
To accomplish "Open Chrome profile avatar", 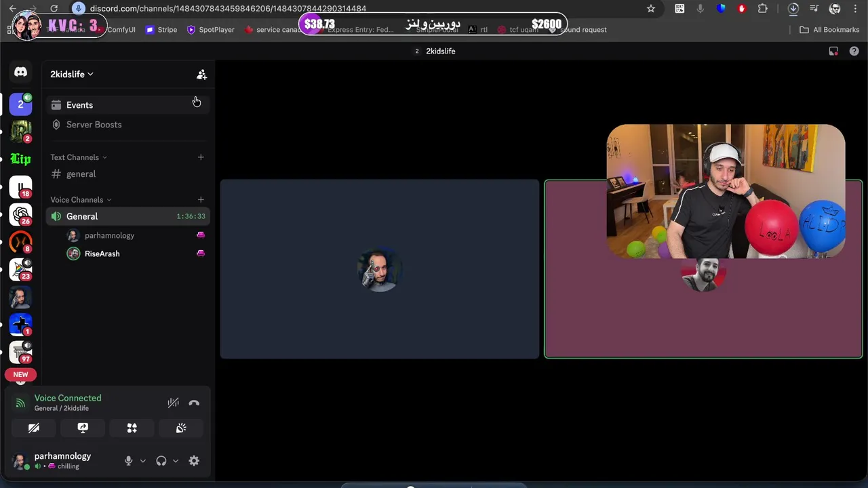I will 835,8.
